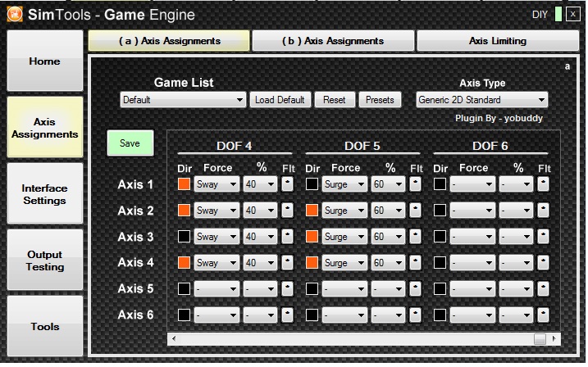Open the Game List Default dropdown
The image size is (588, 367).
[x=183, y=100]
